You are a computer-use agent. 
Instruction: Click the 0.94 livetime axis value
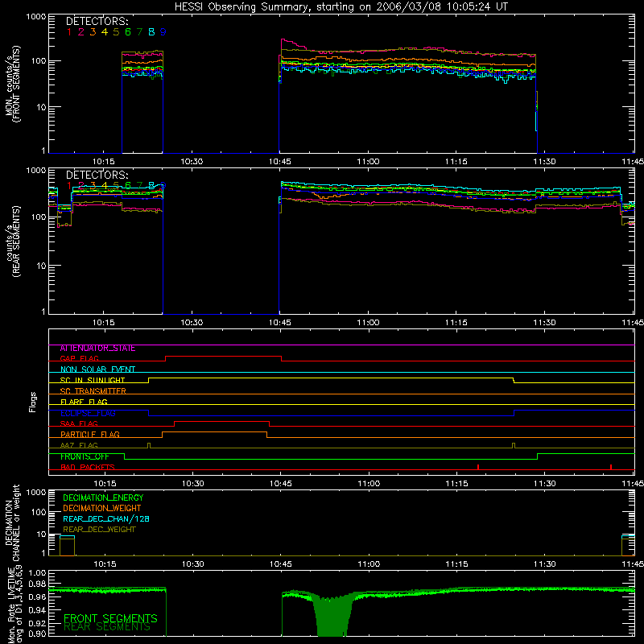pyautogui.click(x=38, y=610)
